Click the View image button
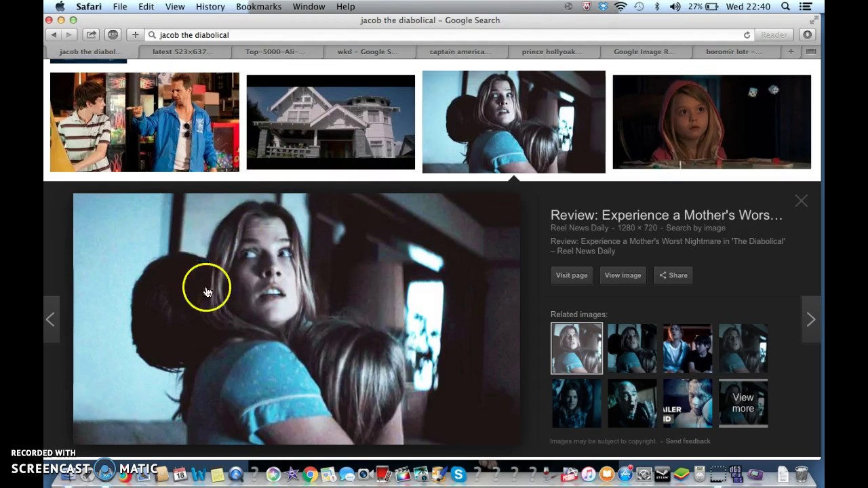 [x=623, y=275]
